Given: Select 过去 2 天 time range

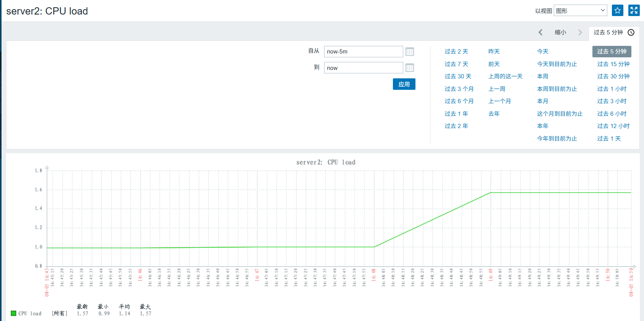Looking at the screenshot, I should (456, 52).
